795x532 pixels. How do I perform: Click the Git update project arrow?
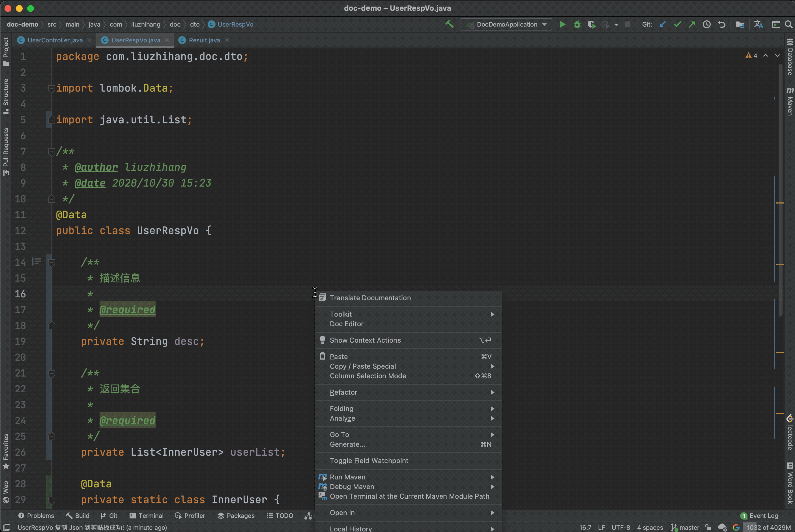point(662,24)
